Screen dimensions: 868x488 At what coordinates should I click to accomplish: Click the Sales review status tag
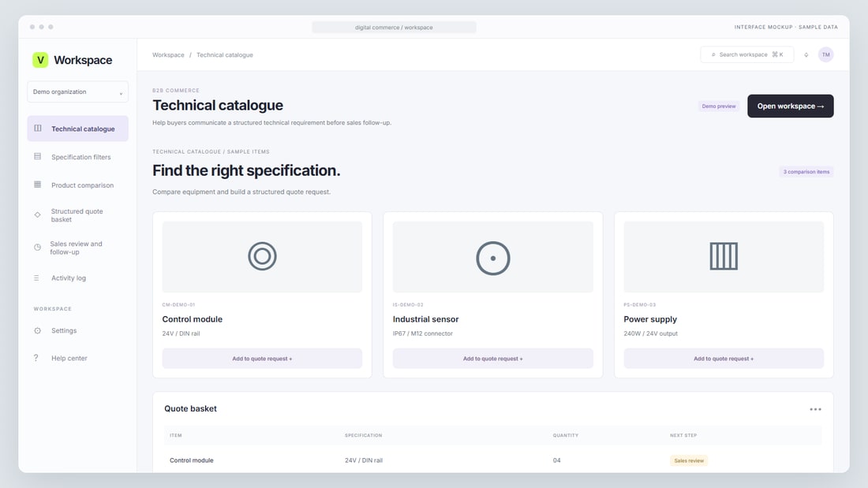tap(689, 460)
